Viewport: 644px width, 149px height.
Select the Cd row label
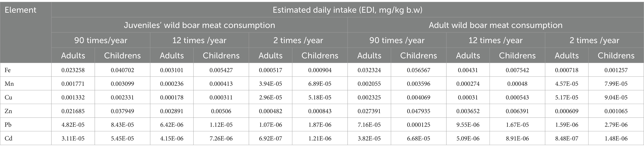click(x=26, y=138)
